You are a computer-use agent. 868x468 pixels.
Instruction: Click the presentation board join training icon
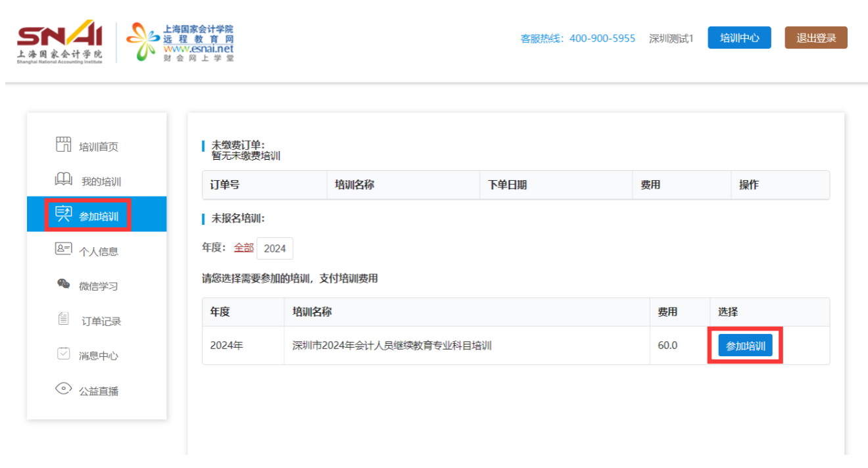click(63, 214)
